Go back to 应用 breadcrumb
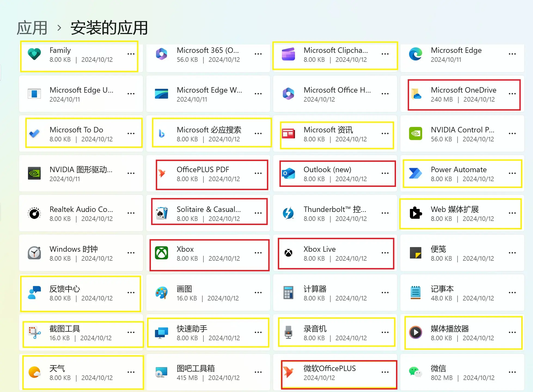Image resolution: width=533 pixels, height=392 pixels. [x=32, y=28]
